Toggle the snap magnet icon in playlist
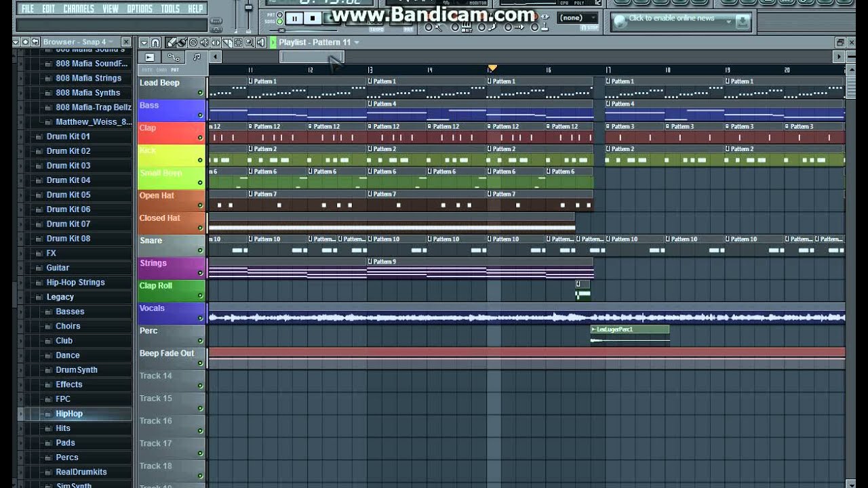Screen dimensions: 868x488 (155, 43)
